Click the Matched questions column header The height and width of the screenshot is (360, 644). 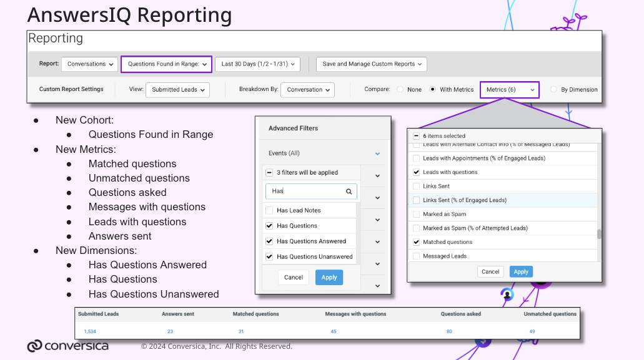pos(255,314)
